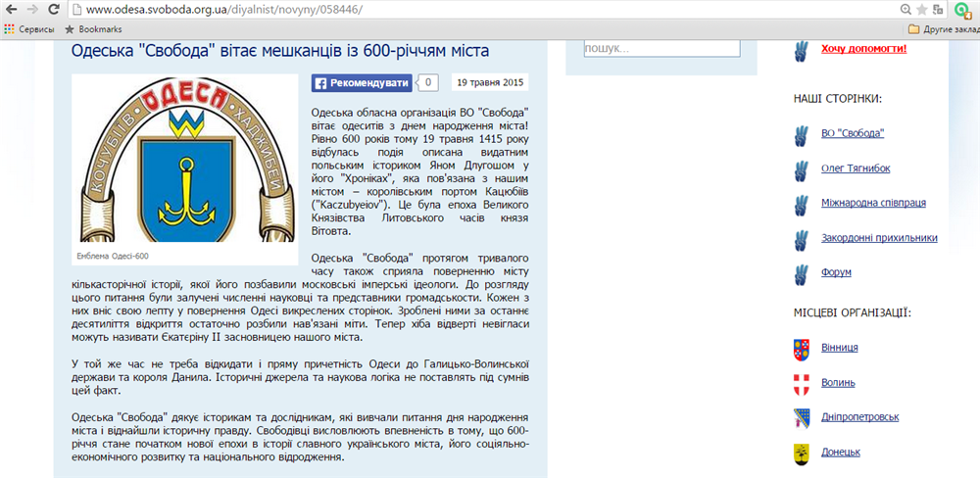Click the trident icon beside Міжнародна співпраця
The image size is (980, 478).
coord(800,205)
